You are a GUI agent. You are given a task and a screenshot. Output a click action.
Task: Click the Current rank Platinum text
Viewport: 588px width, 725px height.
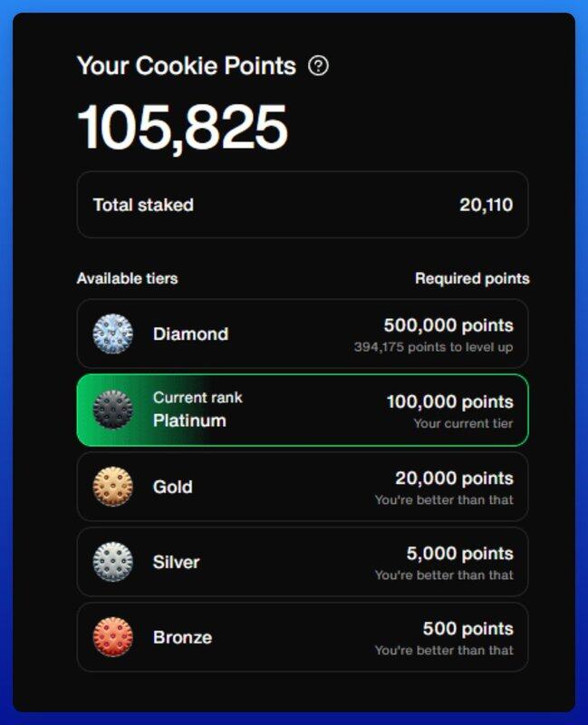pyautogui.click(x=198, y=410)
